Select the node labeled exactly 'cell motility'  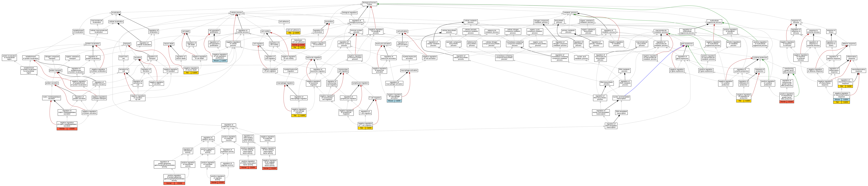tap(265, 31)
